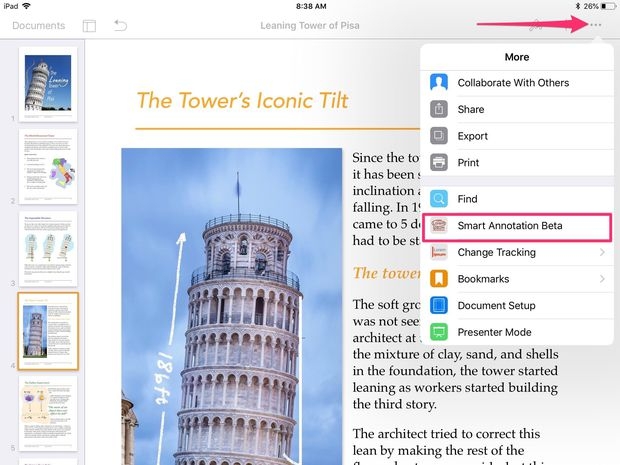Tap the Change Tracking icon
620x465 pixels.
(x=439, y=252)
